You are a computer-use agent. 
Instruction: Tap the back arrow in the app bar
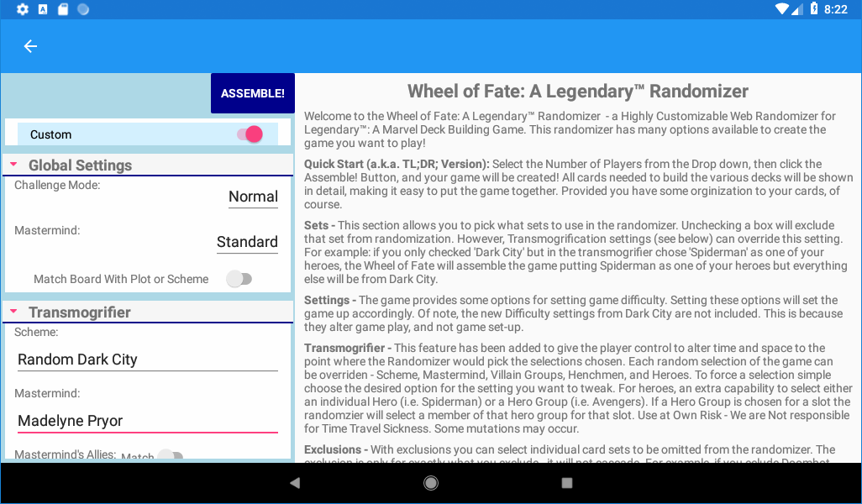pyautogui.click(x=30, y=46)
